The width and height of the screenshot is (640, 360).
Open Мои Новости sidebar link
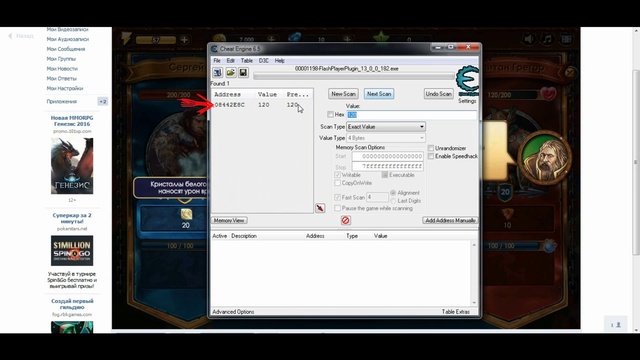click(x=62, y=69)
